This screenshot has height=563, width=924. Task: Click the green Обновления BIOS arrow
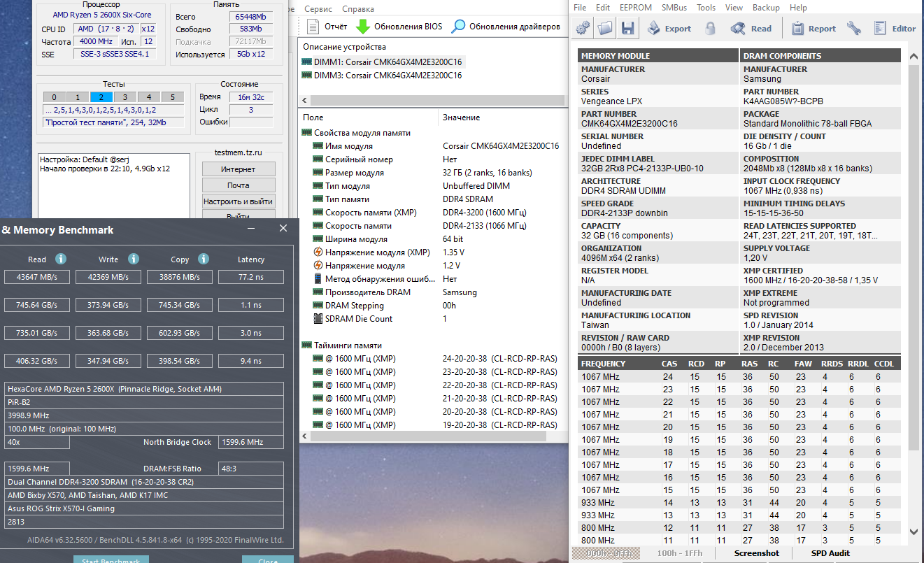[362, 27]
